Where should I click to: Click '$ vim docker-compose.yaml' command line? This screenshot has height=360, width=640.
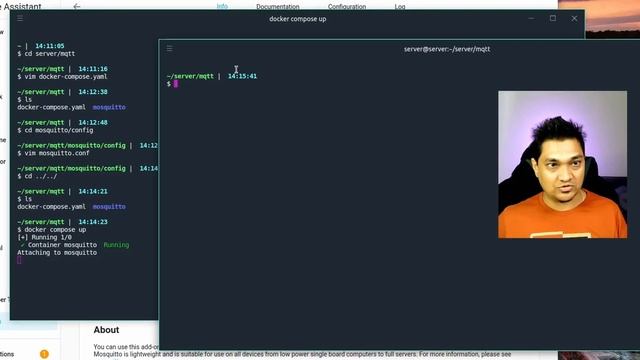click(x=62, y=76)
